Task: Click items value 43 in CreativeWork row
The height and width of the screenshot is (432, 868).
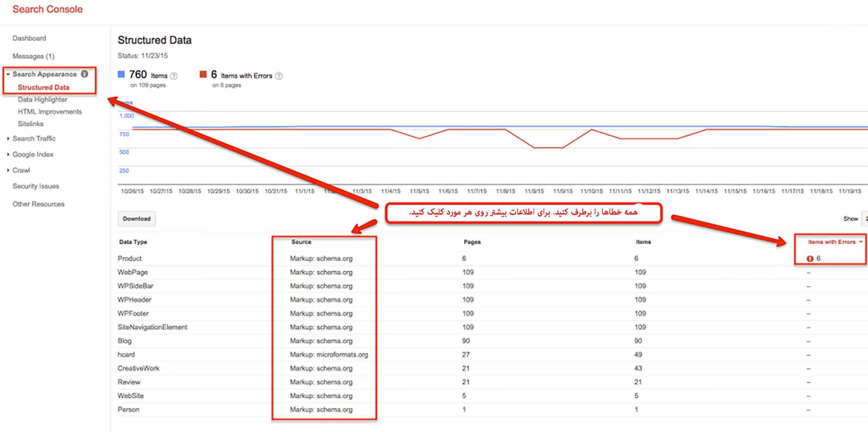Action: click(638, 369)
